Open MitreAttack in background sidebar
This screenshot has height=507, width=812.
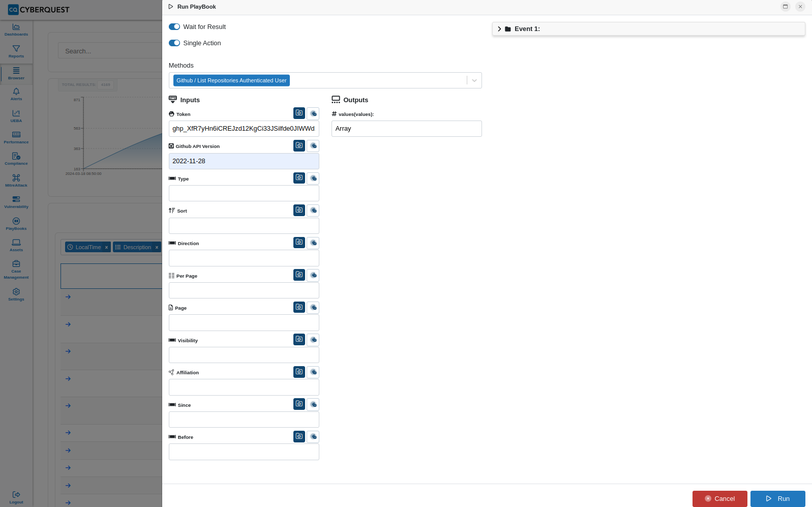tap(16, 181)
